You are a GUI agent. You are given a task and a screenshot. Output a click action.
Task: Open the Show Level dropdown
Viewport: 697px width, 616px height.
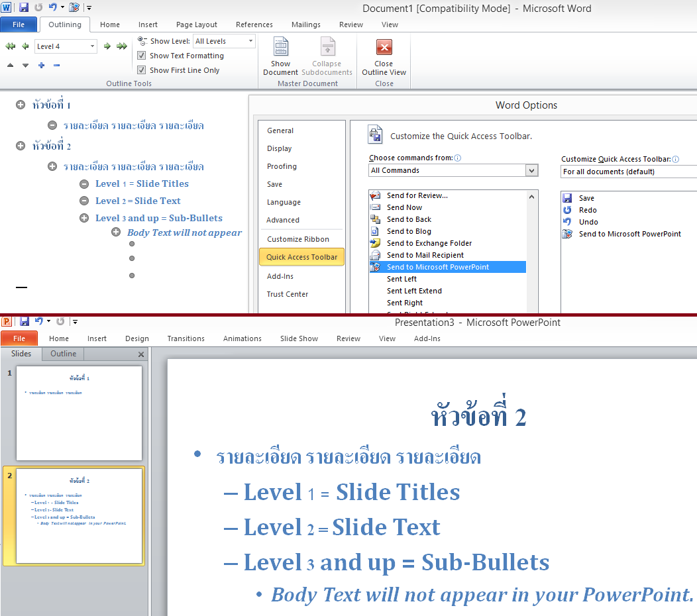(250, 41)
